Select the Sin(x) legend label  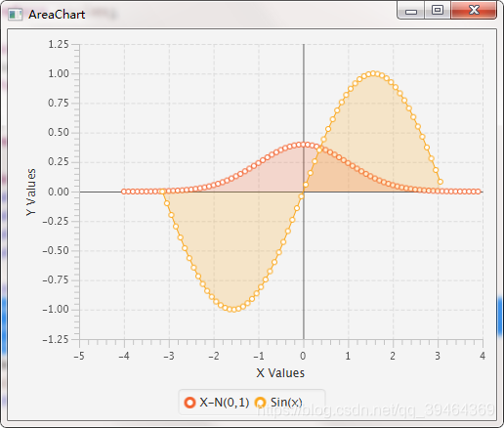click(286, 403)
